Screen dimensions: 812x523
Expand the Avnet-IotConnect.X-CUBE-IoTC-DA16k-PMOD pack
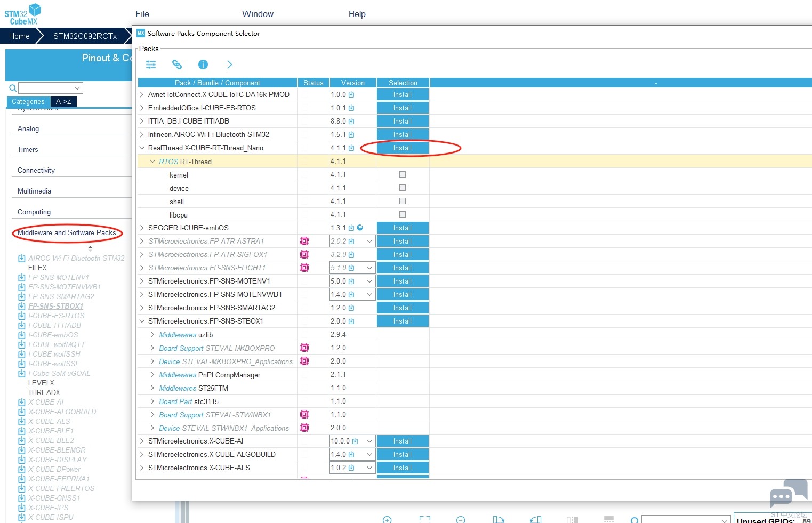142,95
